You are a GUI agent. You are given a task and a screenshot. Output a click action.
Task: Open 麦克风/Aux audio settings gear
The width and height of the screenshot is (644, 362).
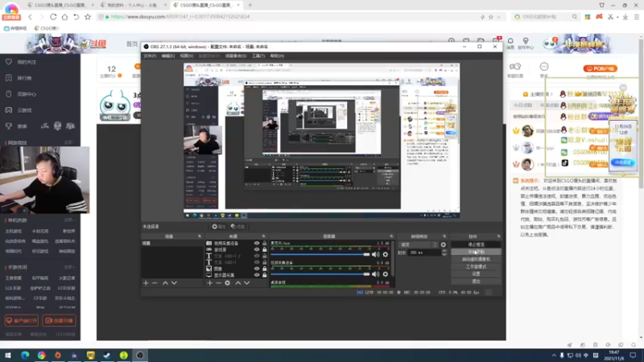click(386, 254)
